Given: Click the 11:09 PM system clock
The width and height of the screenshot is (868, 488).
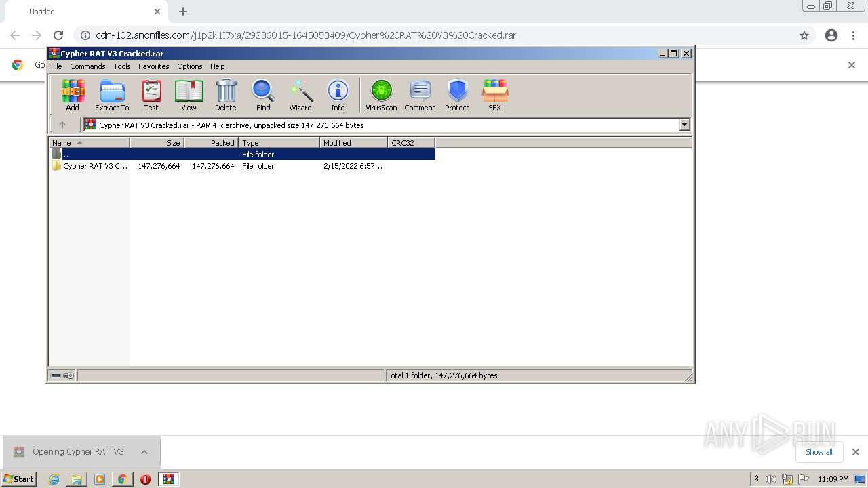Looking at the screenshot, I should tap(833, 479).
